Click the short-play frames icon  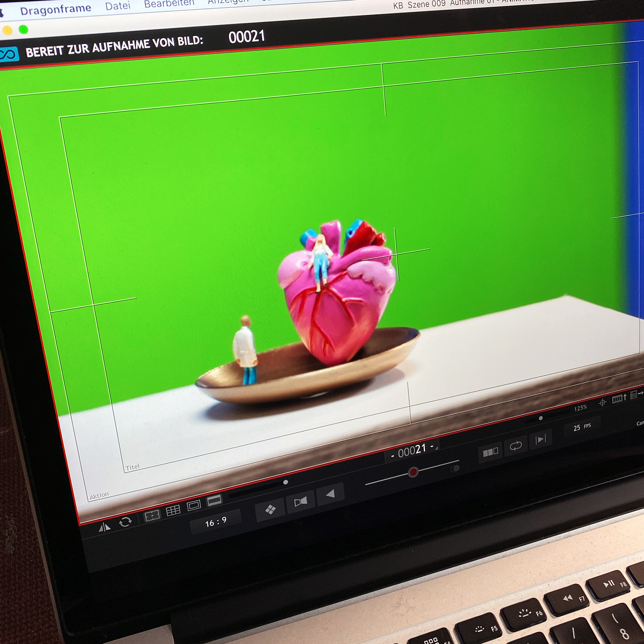tap(490, 452)
